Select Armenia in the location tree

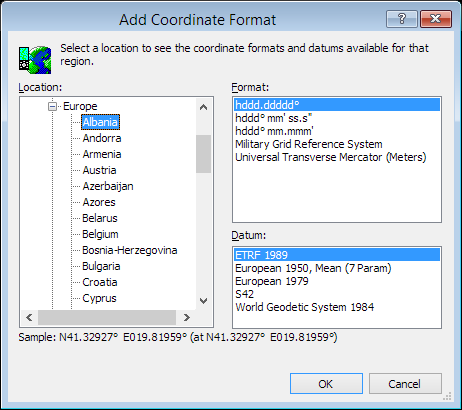(102, 154)
